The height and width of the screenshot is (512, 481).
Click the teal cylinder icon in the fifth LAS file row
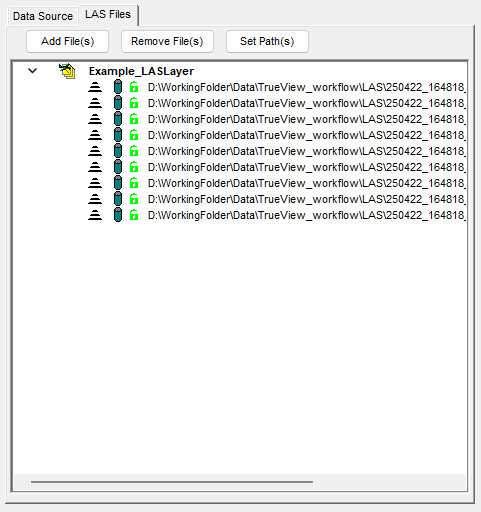(118, 151)
